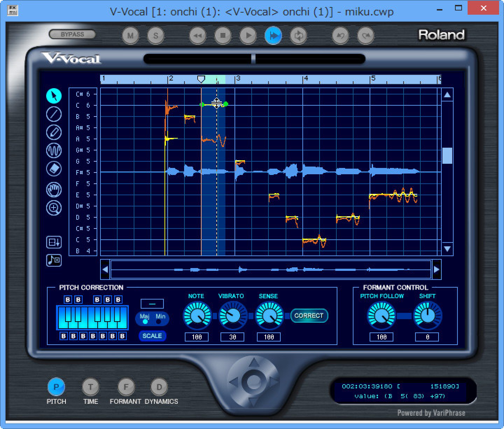Switch to the DYNAMICS tab
Image resolution: width=504 pixels, height=429 pixels.
[159, 387]
